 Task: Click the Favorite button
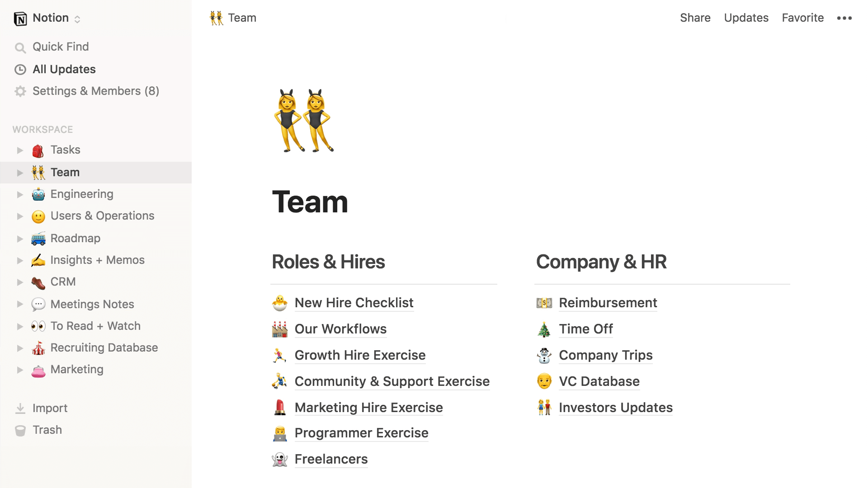(802, 17)
